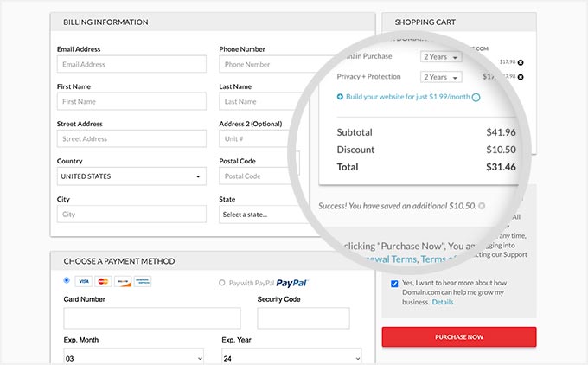Remove Privacy + Protection item from cart
588x365 pixels.
[x=521, y=77]
